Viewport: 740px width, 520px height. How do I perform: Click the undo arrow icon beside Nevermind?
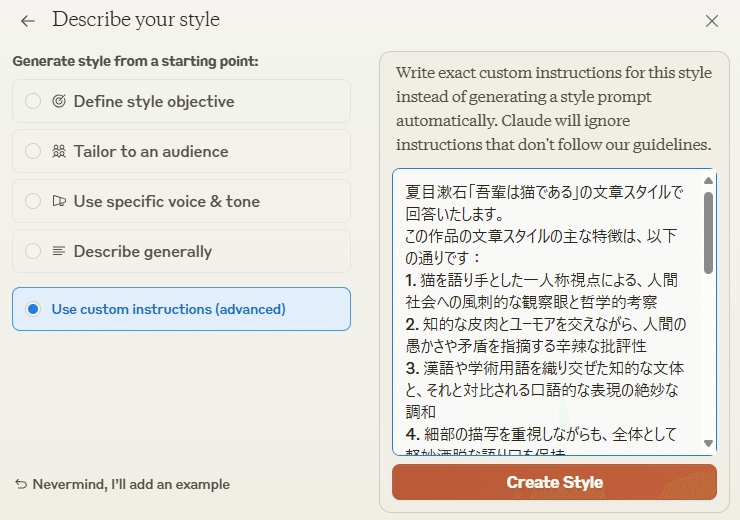[21, 484]
